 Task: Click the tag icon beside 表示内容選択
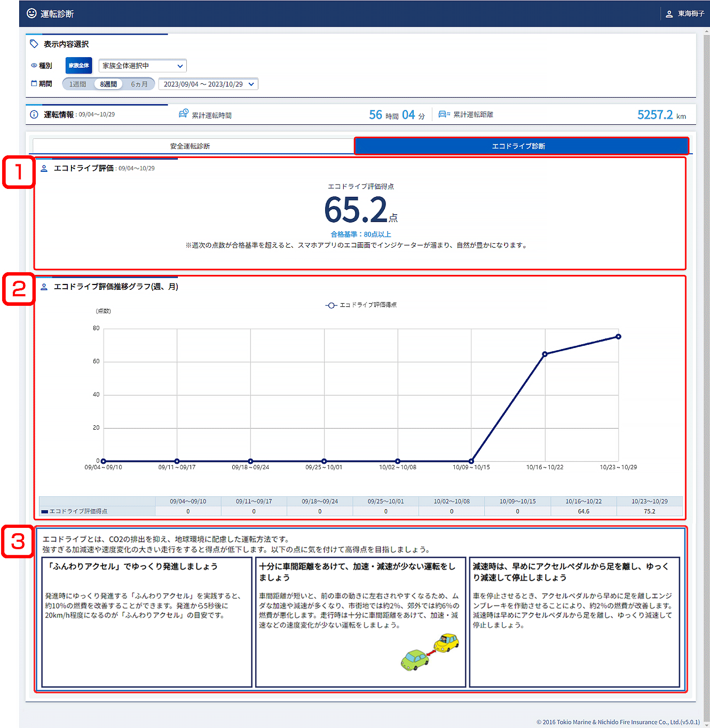coord(34,44)
